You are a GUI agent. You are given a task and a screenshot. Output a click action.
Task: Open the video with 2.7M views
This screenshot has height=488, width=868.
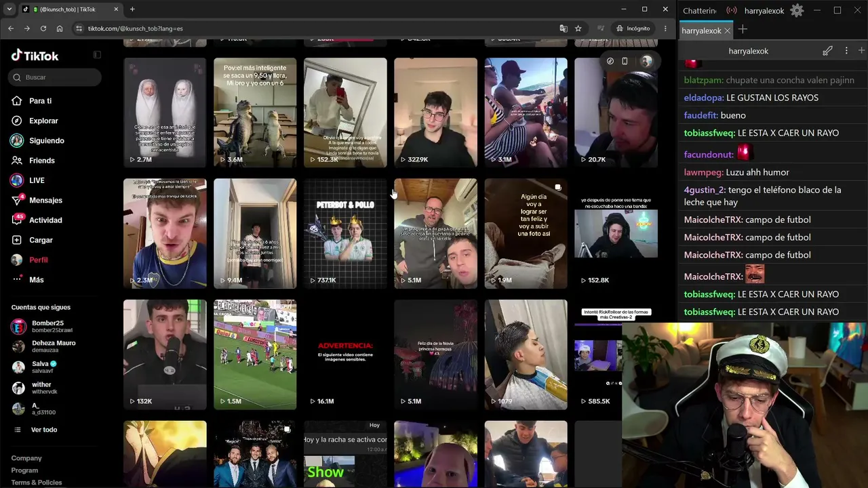tap(165, 113)
